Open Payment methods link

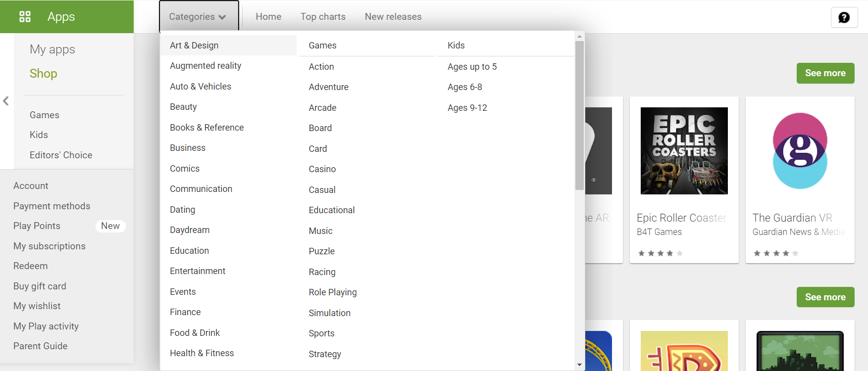(x=52, y=206)
